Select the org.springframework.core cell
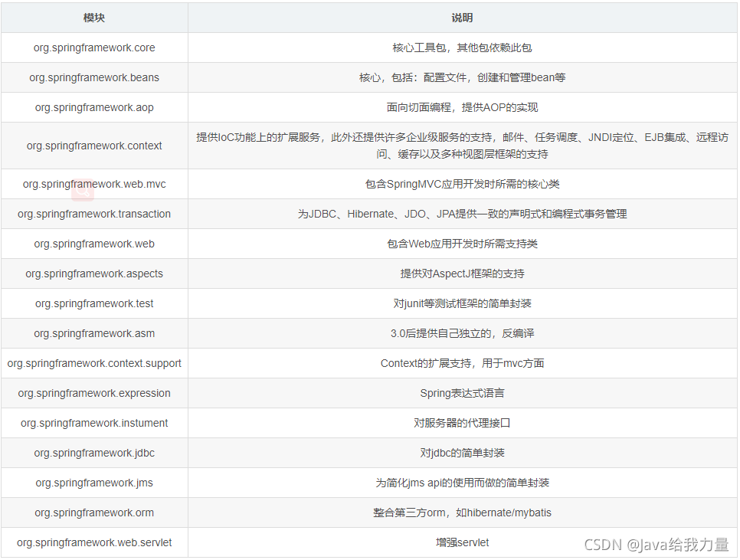Viewport: 740px width, 560px height. pos(94,47)
